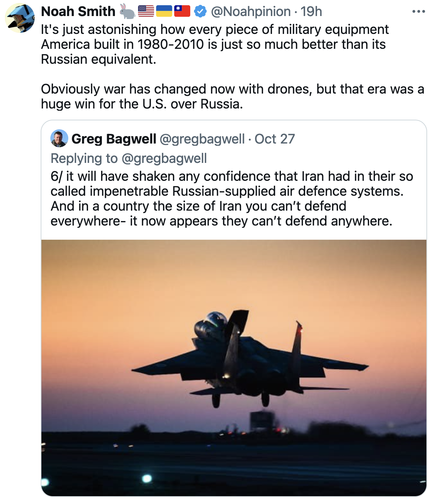432x504 pixels.
Task: Click the blue verified badge
Action: pos(200,12)
